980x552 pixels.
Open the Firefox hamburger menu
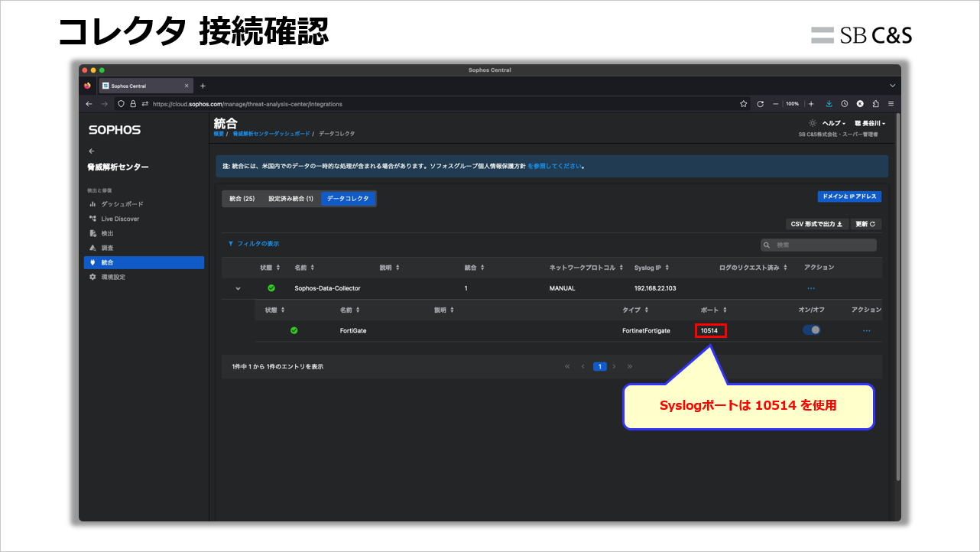click(891, 103)
